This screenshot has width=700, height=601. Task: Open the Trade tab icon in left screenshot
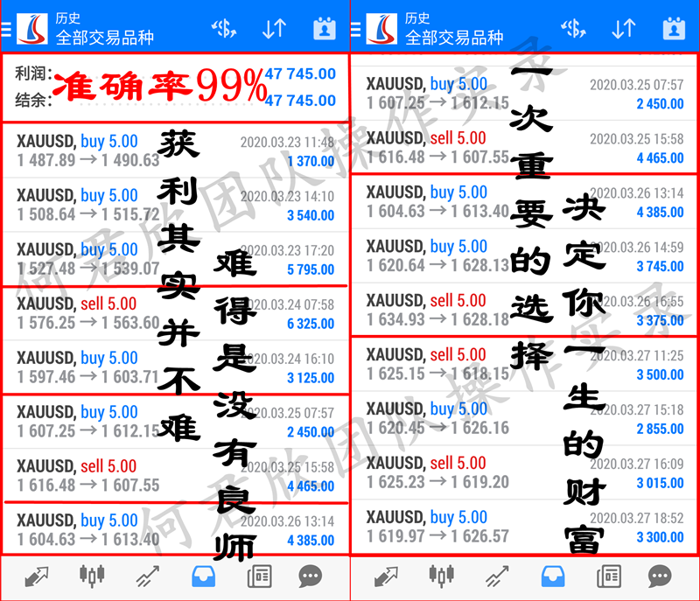tap(148, 577)
